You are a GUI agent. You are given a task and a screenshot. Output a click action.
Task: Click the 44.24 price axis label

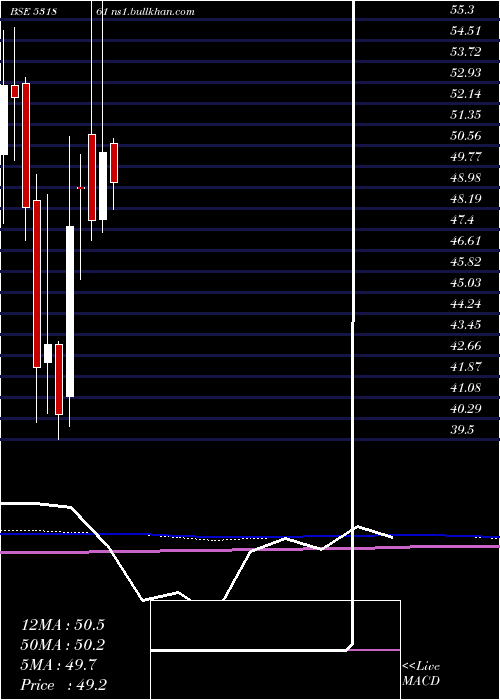[465, 304]
